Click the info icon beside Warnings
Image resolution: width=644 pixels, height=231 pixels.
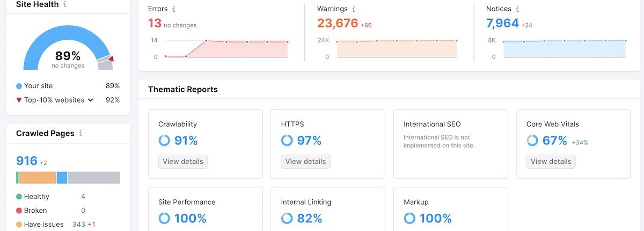pos(354,9)
